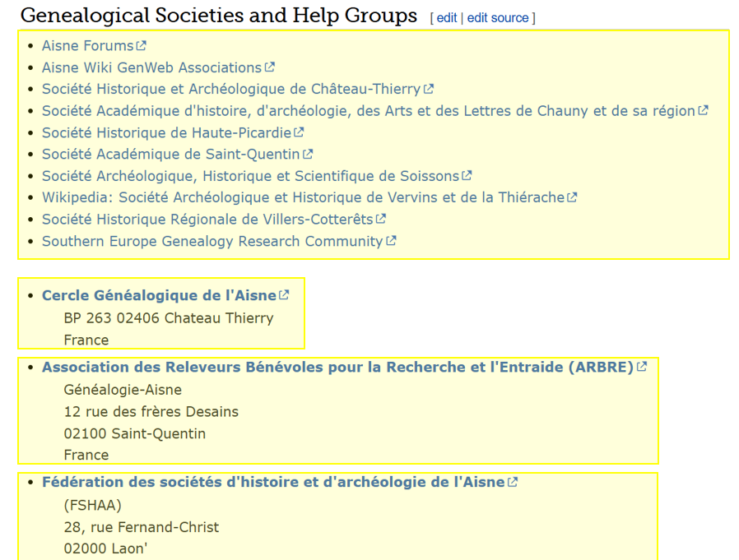Viewport: 739px width, 560px height.
Task: Visit Société Académique de Saint-Quentin link
Action: (x=170, y=154)
